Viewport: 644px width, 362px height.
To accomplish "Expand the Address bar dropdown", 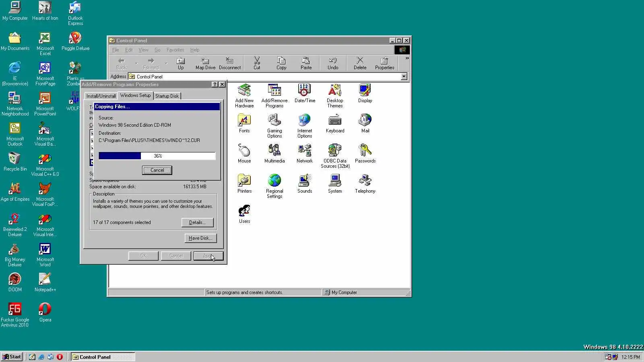I will point(404,76).
